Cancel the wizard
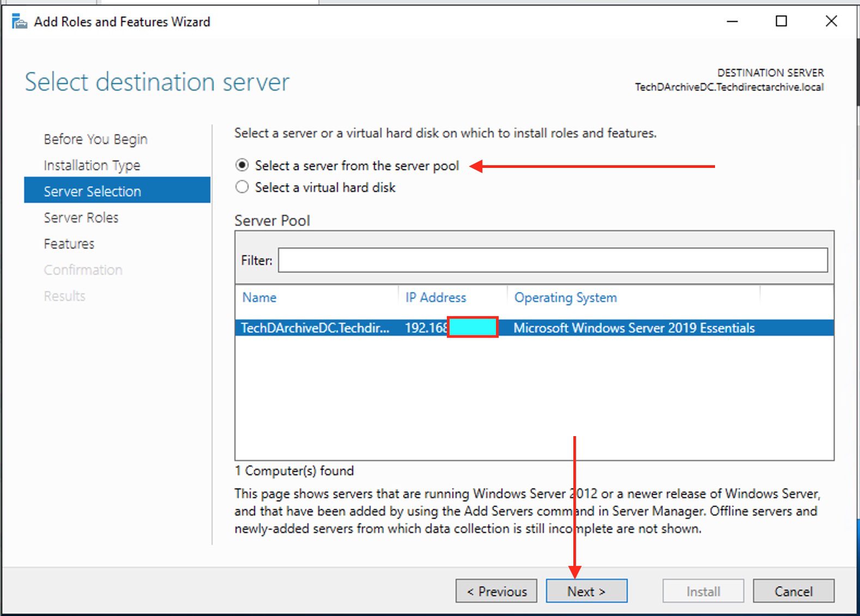The height and width of the screenshot is (616, 860). coord(794,591)
